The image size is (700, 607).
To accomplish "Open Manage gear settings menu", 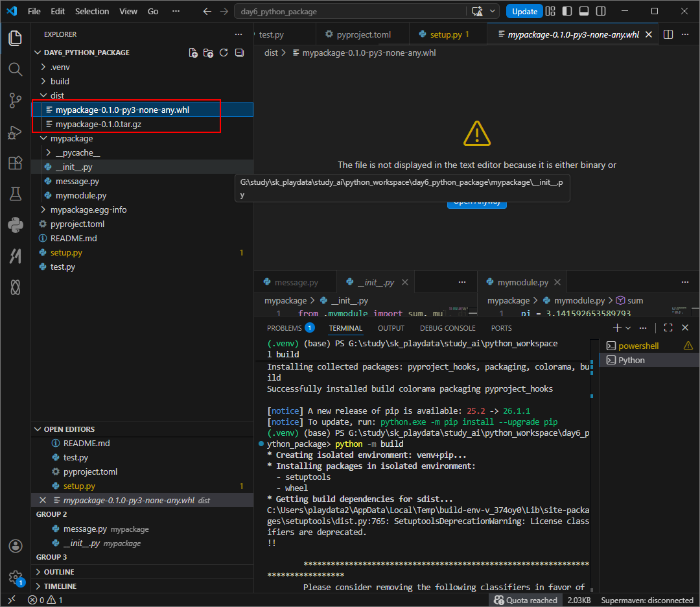I will (x=15, y=578).
